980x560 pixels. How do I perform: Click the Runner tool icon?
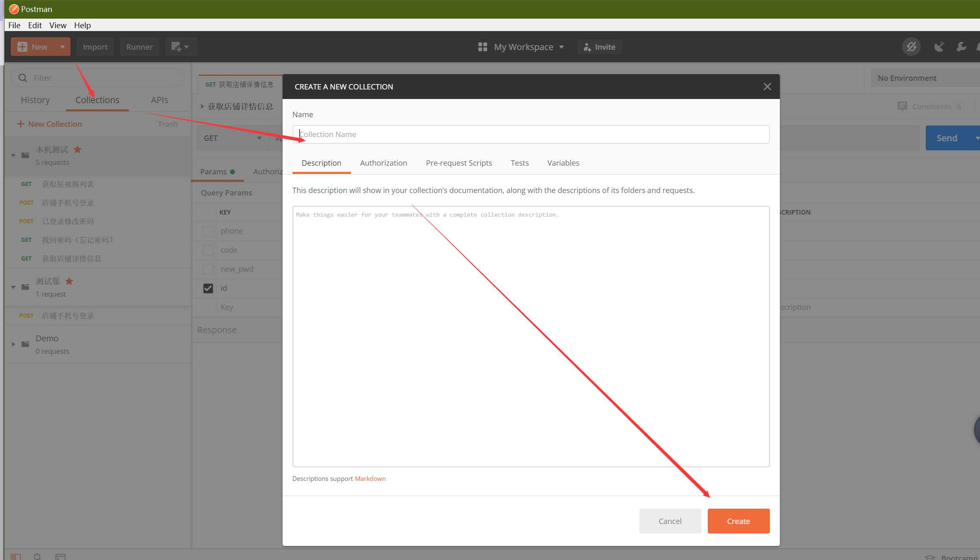(139, 46)
